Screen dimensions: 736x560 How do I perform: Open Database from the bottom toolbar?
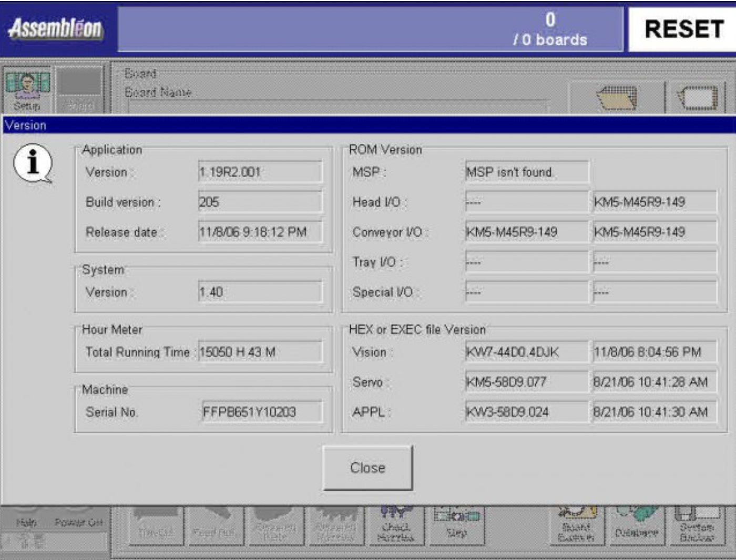coord(636,526)
